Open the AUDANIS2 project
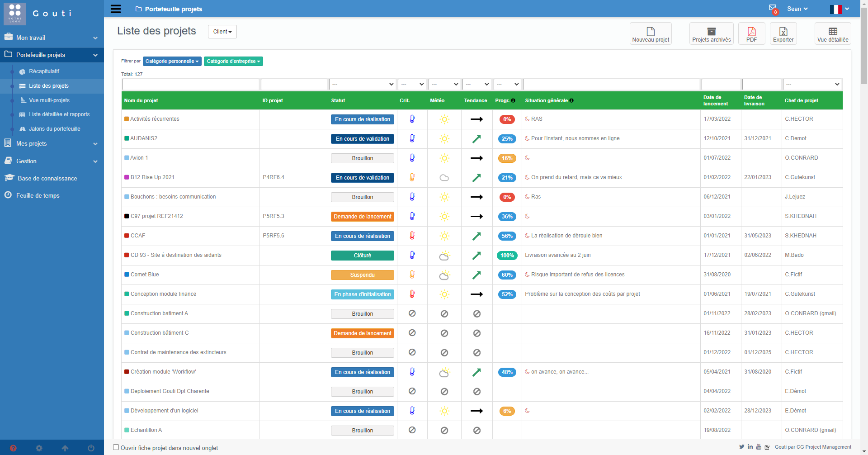 point(144,138)
